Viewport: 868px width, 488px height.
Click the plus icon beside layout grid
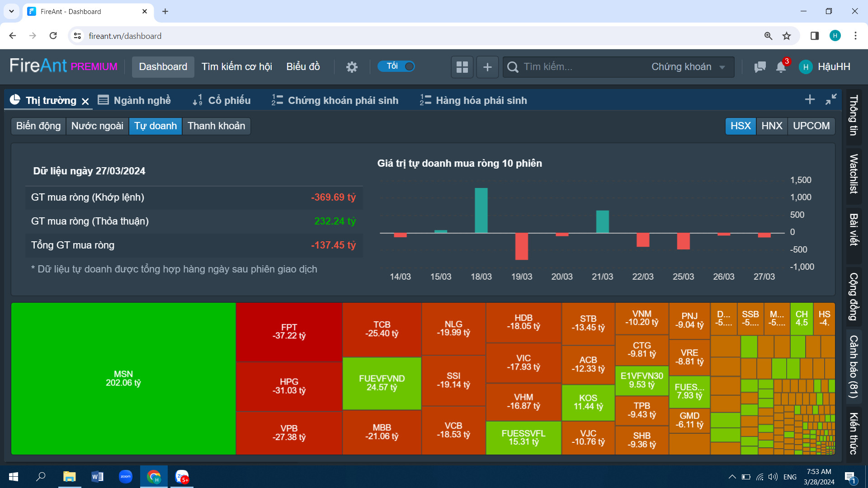point(487,67)
